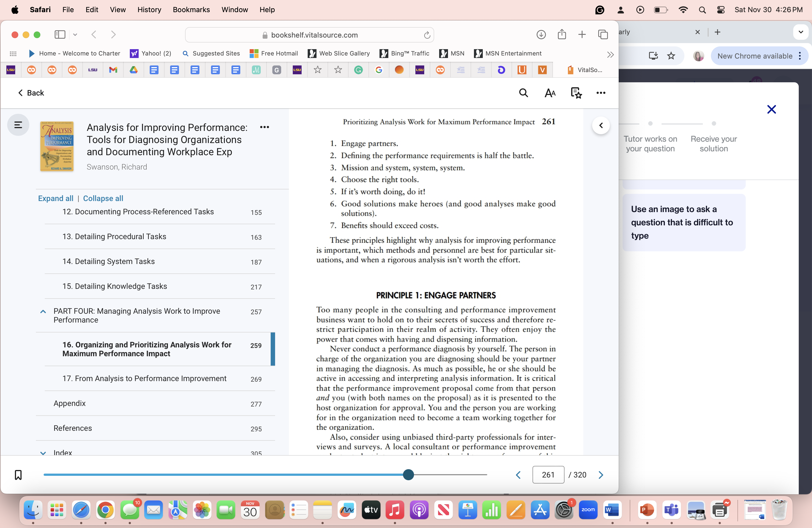
Task: Open the table of contents menu
Action: point(18,125)
